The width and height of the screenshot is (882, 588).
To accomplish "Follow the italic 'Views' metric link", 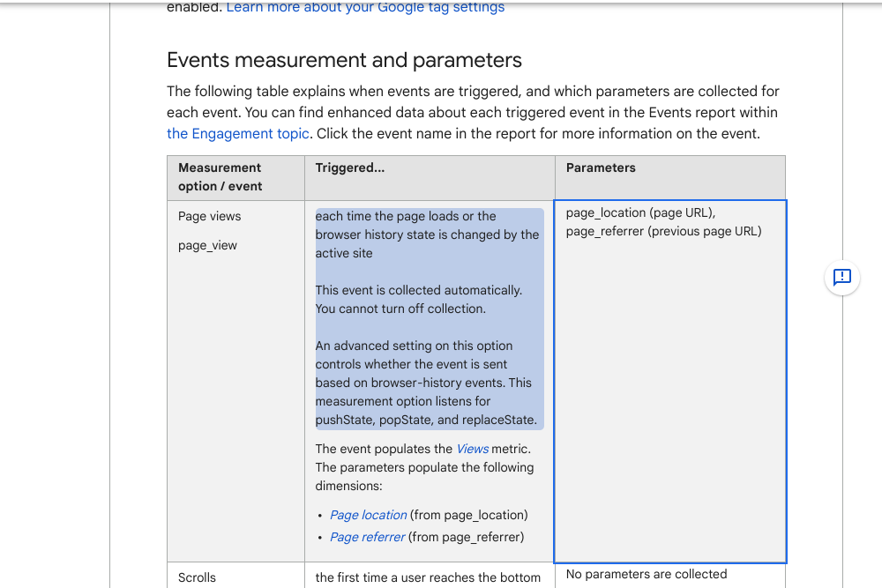I will 472,449.
